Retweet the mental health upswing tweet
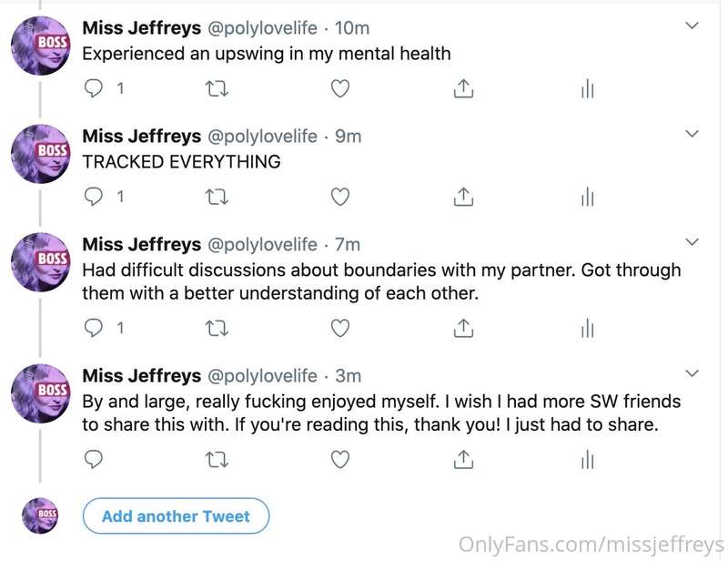Image resolution: width=728 pixels, height=561 pixels. [x=217, y=88]
